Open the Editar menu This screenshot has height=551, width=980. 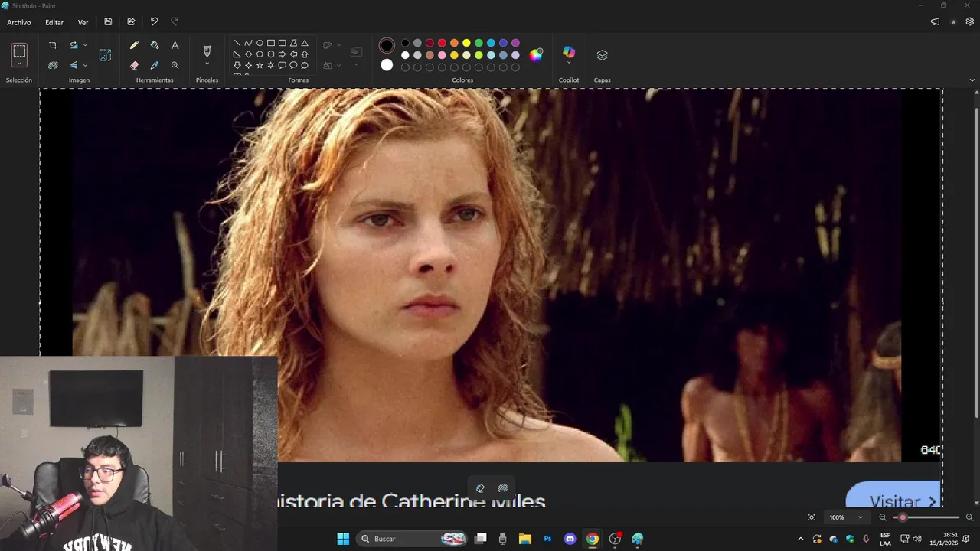[54, 22]
